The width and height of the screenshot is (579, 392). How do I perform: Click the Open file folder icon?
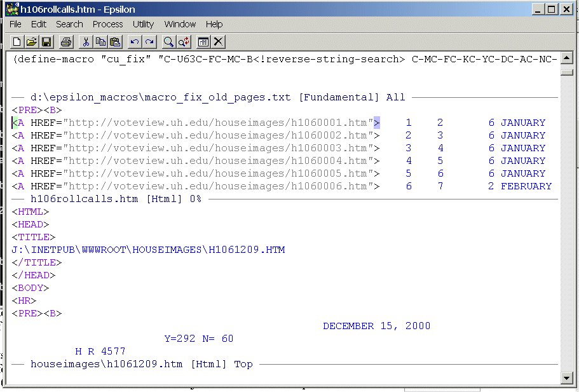[x=32, y=42]
